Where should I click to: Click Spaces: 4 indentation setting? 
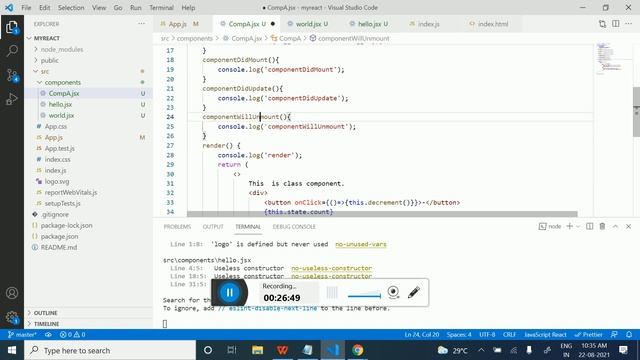click(459, 334)
